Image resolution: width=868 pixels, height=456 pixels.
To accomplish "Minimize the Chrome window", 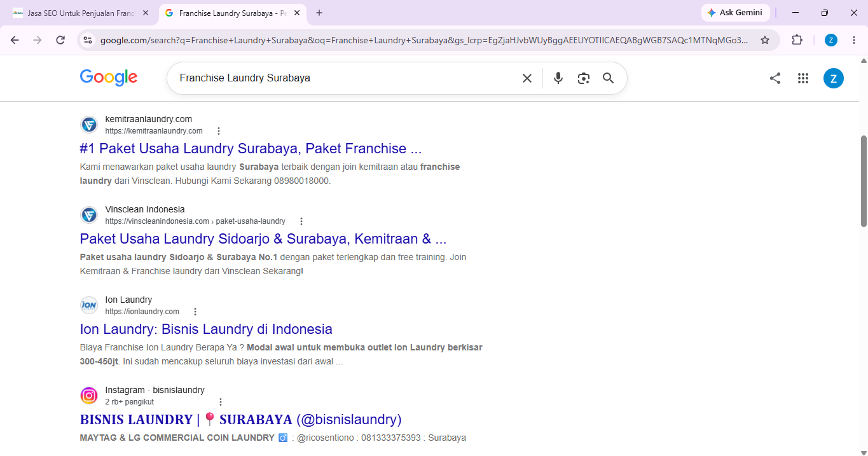I will pyautogui.click(x=796, y=13).
